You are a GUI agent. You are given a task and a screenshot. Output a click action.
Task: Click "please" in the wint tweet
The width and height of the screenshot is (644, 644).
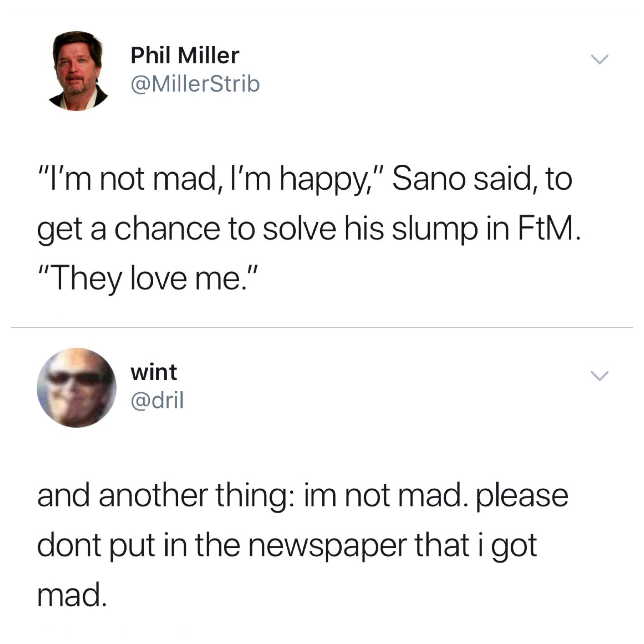[521, 496]
